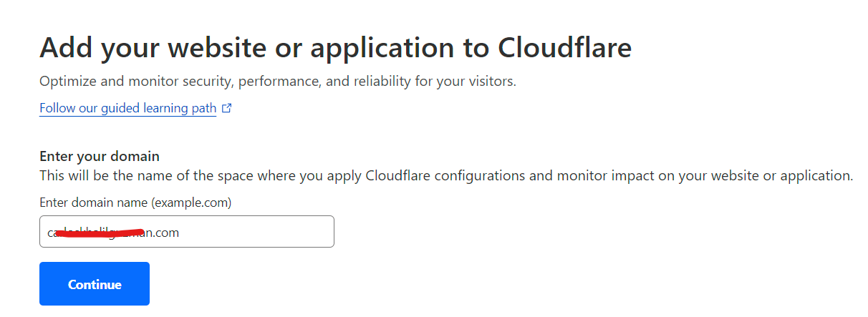Open the 'Follow our guided learning path' link

[127, 109]
